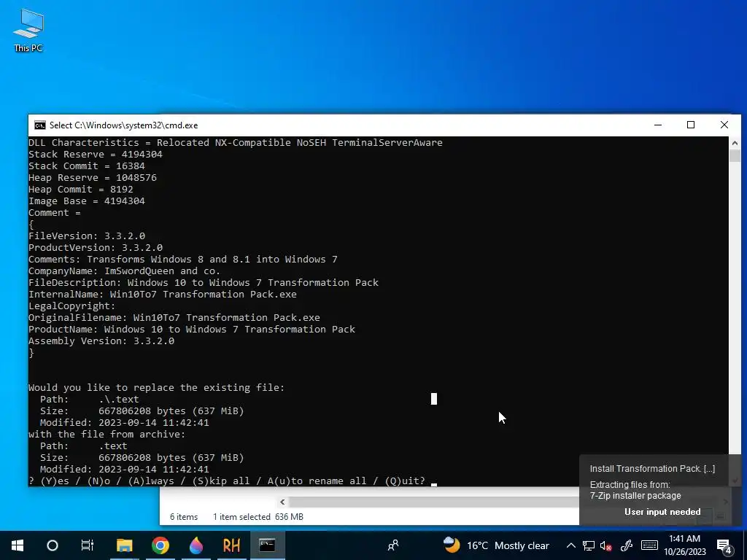The width and height of the screenshot is (747, 560).
Task: Open the weather widget showing 16°C
Action: pyautogui.click(x=496, y=545)
